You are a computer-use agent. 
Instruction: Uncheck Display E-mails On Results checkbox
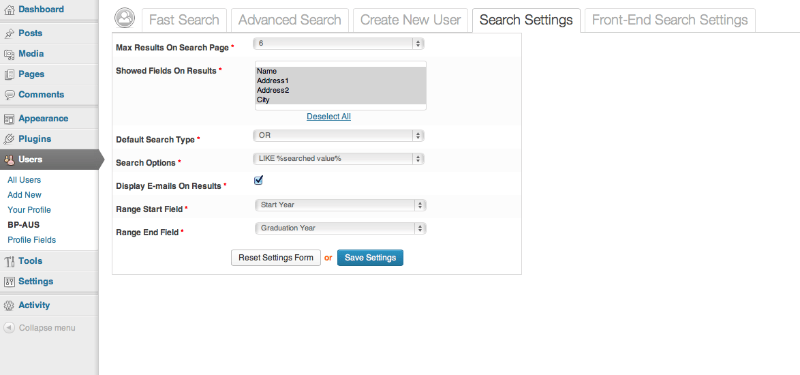[x=258, y=180]
